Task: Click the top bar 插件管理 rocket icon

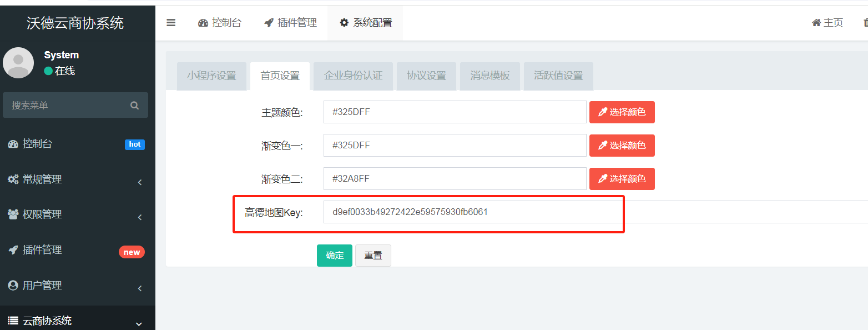Action: click(269, 23)
